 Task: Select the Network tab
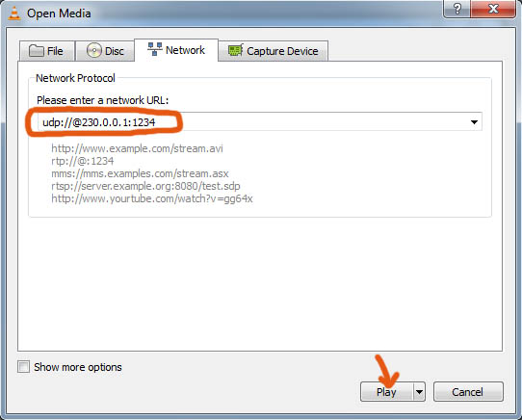pos(176,50)
